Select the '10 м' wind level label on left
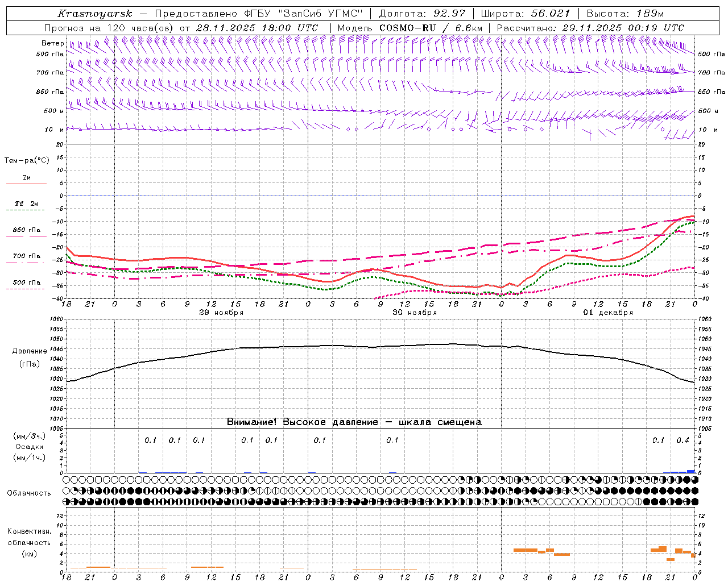The width and height of the screenshot is (728, 582). coord(53,130)
